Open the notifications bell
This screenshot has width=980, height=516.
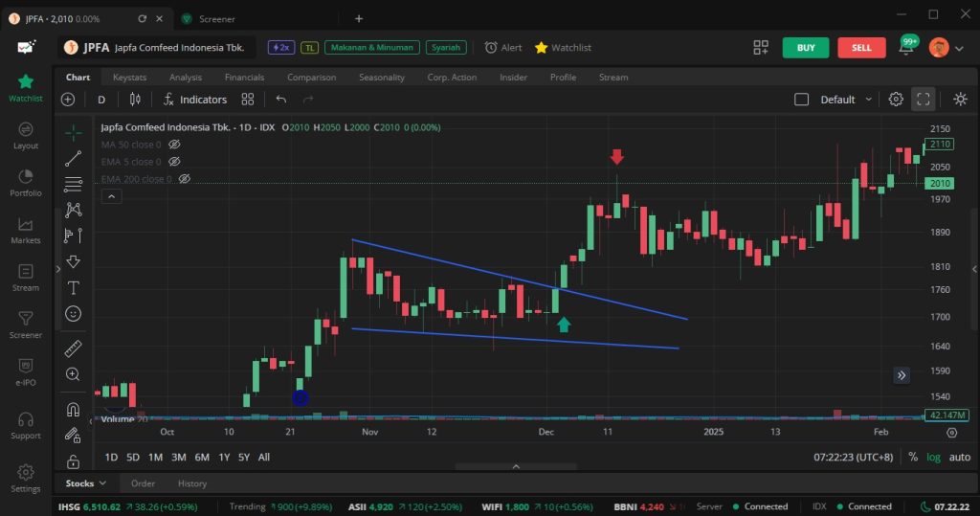click(906, 48)
